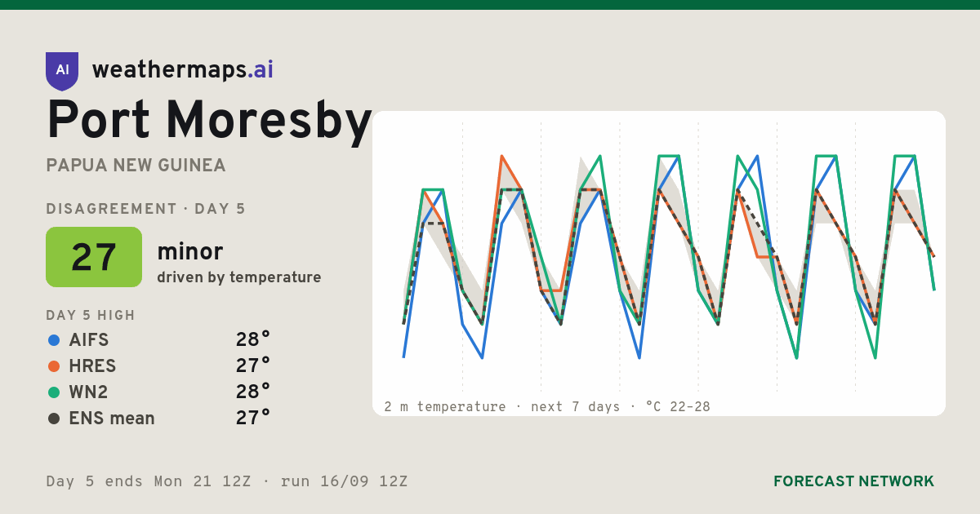Click the green WN2 legend dot

54,392
